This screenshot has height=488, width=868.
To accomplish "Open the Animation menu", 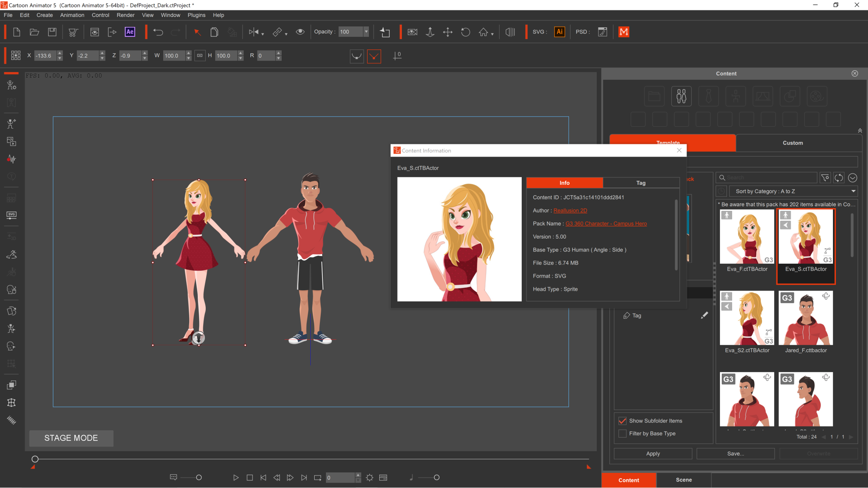I will tap(72, 15).
